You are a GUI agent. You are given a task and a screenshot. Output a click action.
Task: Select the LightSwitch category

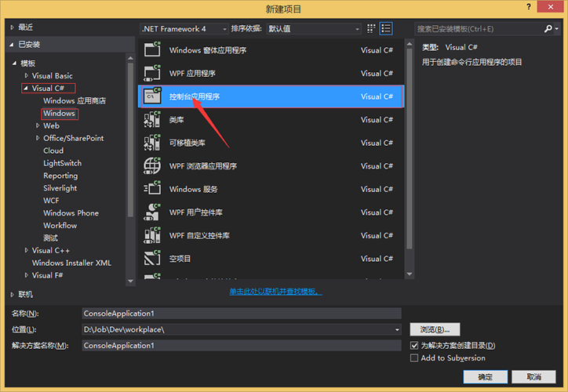[x=62, y=163]
